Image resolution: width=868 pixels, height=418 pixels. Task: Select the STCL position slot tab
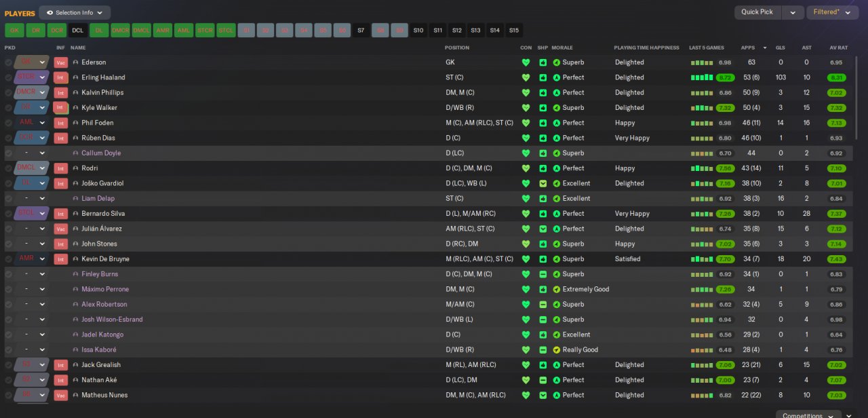coord(226,31)
